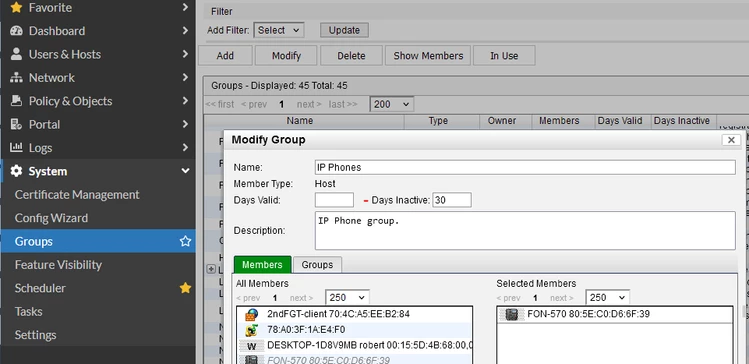Expand the Policy & Objects chevron
The height and width of the screenshot is (364, 749).
pos(185,101)
